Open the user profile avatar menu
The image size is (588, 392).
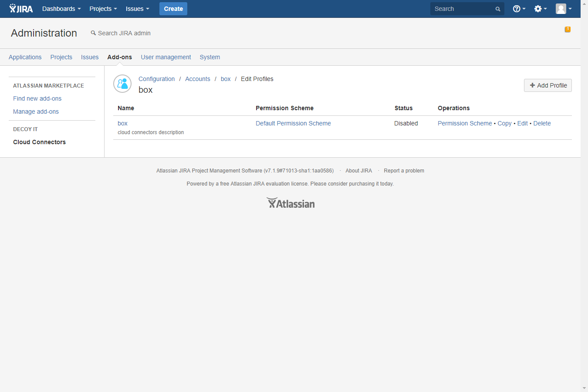point(564,9)
